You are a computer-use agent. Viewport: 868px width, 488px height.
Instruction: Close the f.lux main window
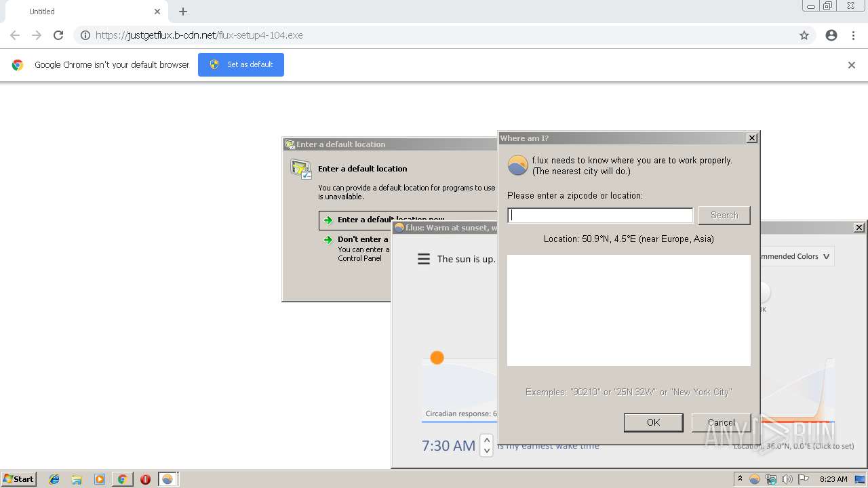point(859,228)
